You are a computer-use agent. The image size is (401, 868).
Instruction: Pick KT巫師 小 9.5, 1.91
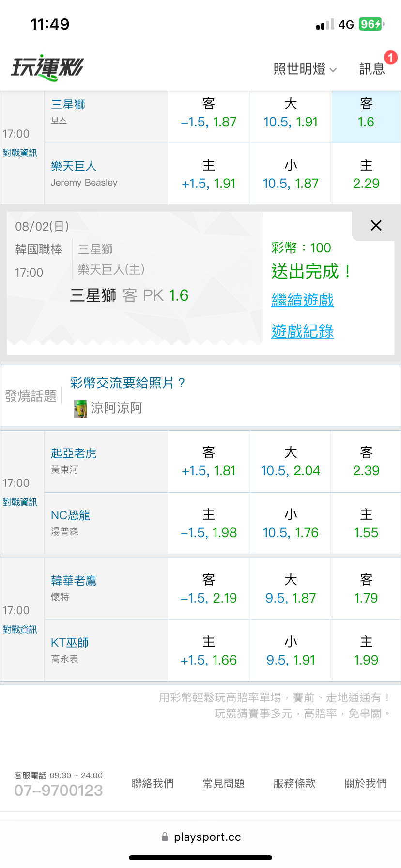pyautogui.click(x=291, y=651)
